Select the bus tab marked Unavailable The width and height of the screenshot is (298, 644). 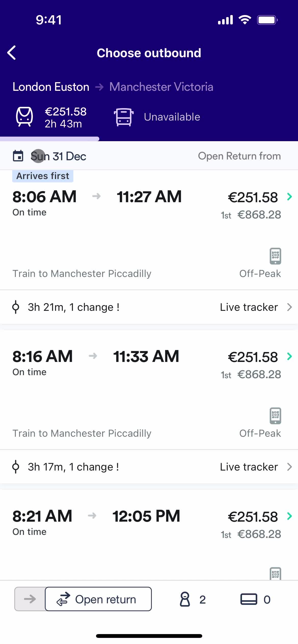[157, 117]
